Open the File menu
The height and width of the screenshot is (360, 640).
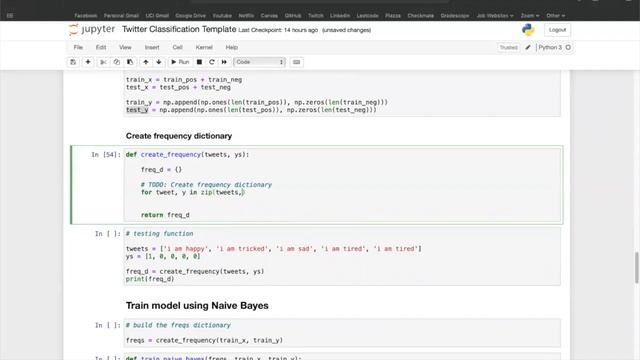click(78, 47)
